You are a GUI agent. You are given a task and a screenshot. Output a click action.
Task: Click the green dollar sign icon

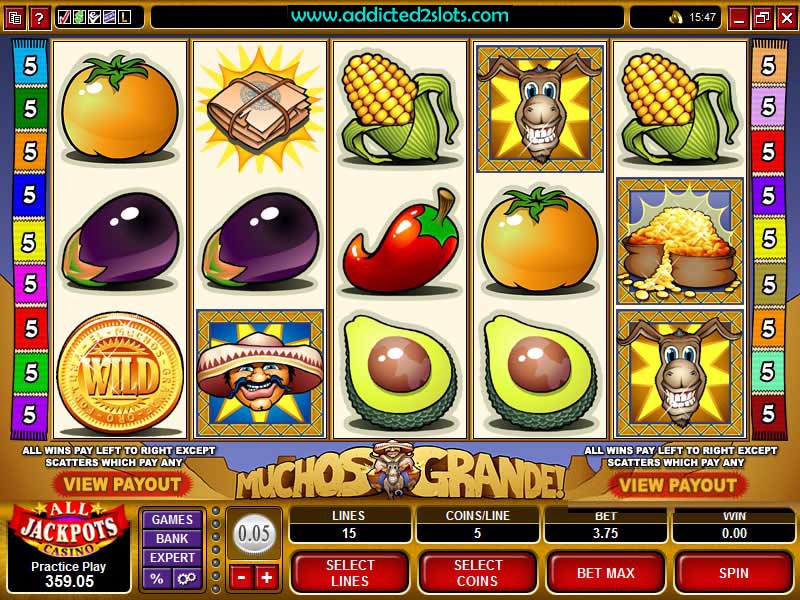tap(79, 17)
